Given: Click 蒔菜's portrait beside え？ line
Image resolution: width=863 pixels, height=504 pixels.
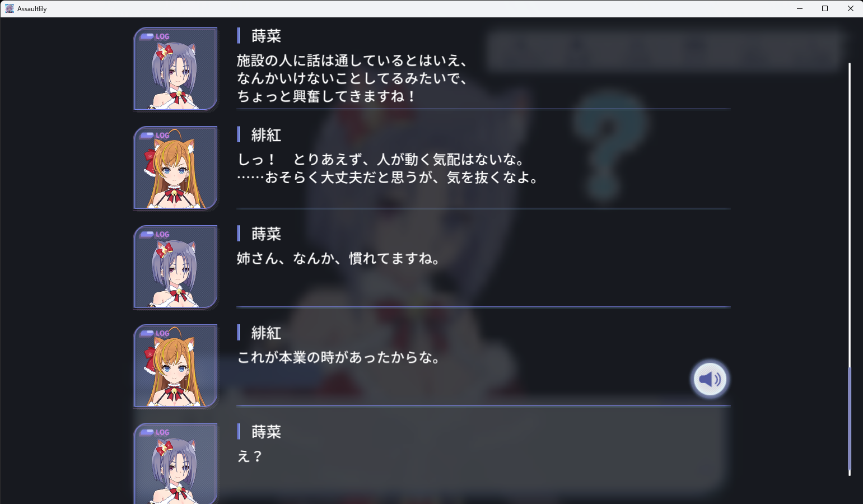Looking at the screenshot, I should coord(175,464).
